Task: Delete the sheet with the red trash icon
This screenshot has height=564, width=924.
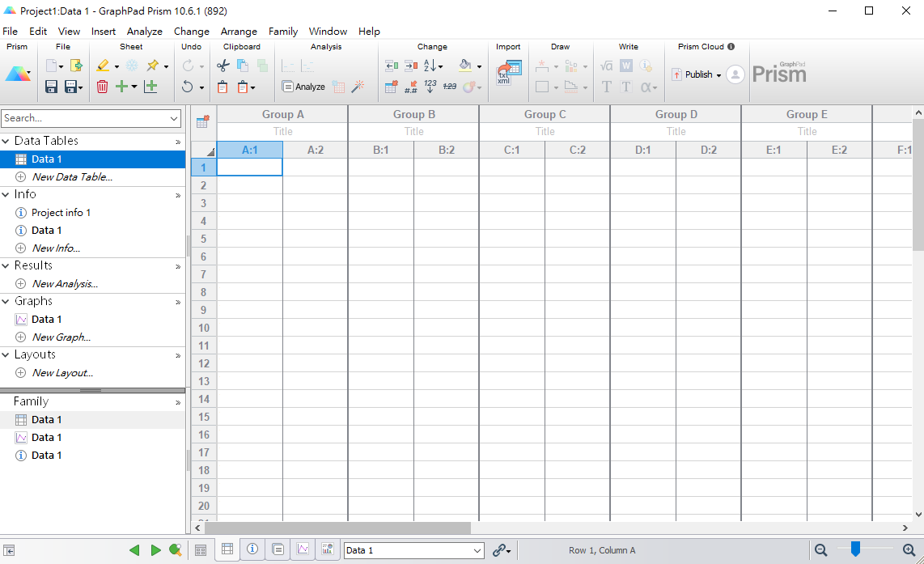Action: click(x=102, y=87)
